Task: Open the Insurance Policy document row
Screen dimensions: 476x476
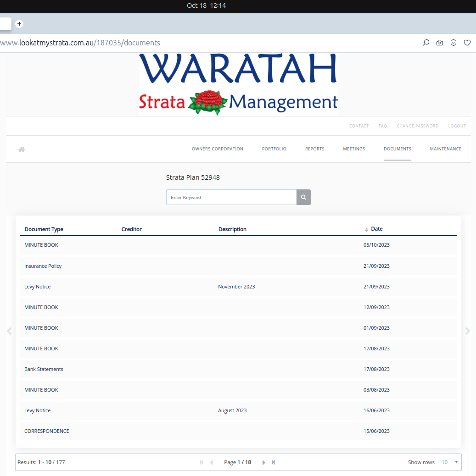Action: coord(238,266)
